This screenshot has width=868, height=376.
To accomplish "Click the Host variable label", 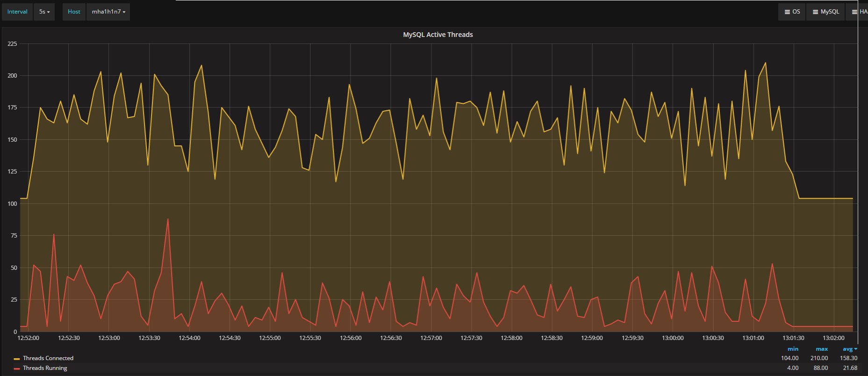I will click(x=74, y=12).
